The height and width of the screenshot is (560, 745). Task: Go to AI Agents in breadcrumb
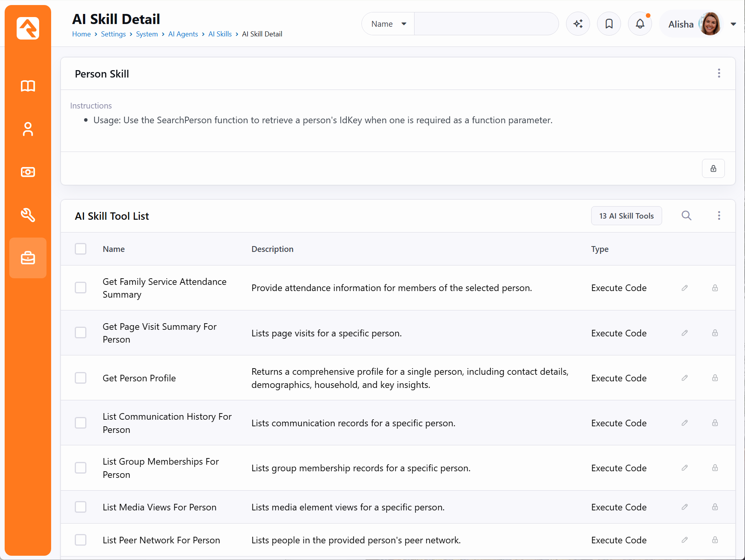(183, 34)
